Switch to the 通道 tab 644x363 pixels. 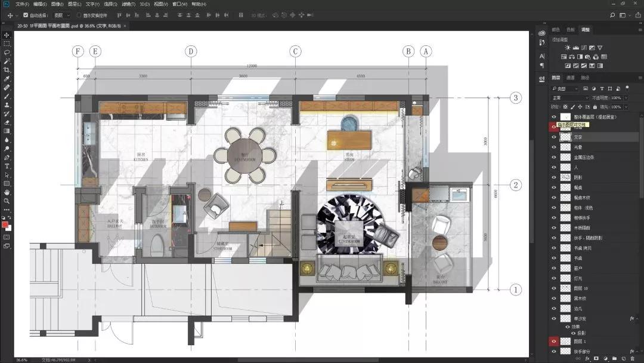[571, 78]
